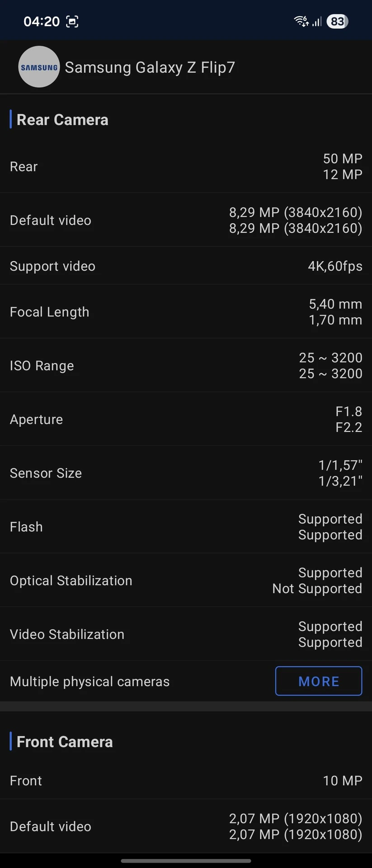Tap the ISO Range row
This screenshot has width=372, height=868.
(186, 365)
